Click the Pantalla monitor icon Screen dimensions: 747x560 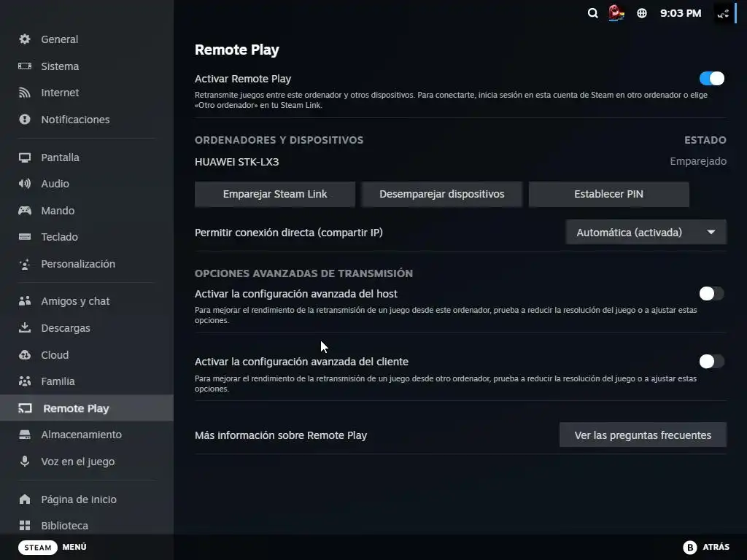(25, 157)
